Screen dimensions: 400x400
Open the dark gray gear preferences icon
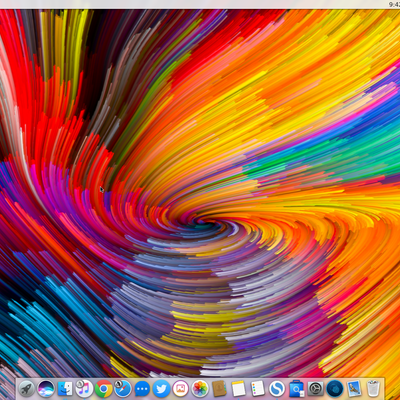[x=315, y=389]
